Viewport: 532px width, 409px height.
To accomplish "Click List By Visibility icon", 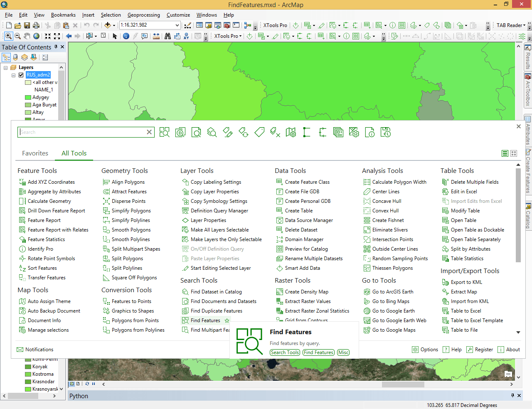I will (25, 57).
